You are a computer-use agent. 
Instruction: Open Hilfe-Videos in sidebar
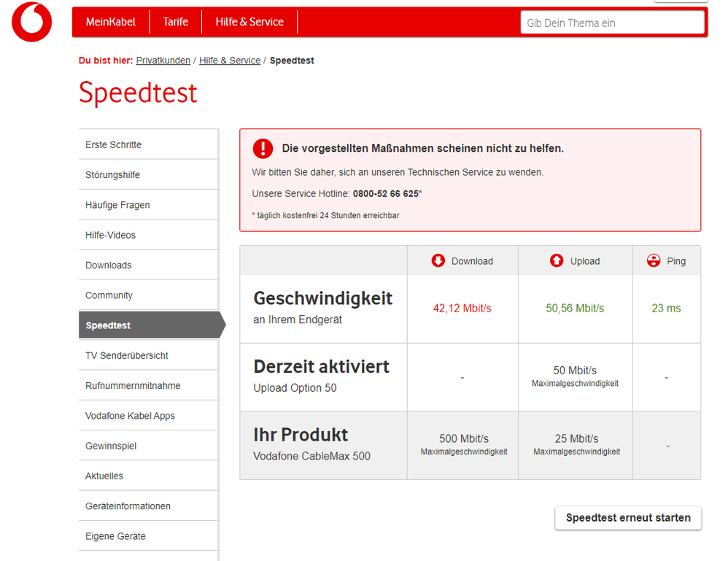149,235
